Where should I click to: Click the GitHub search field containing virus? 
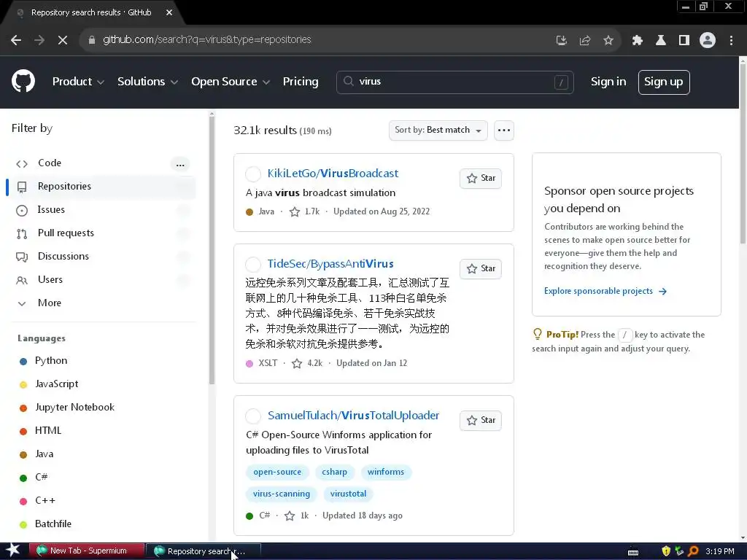[455, 82]
